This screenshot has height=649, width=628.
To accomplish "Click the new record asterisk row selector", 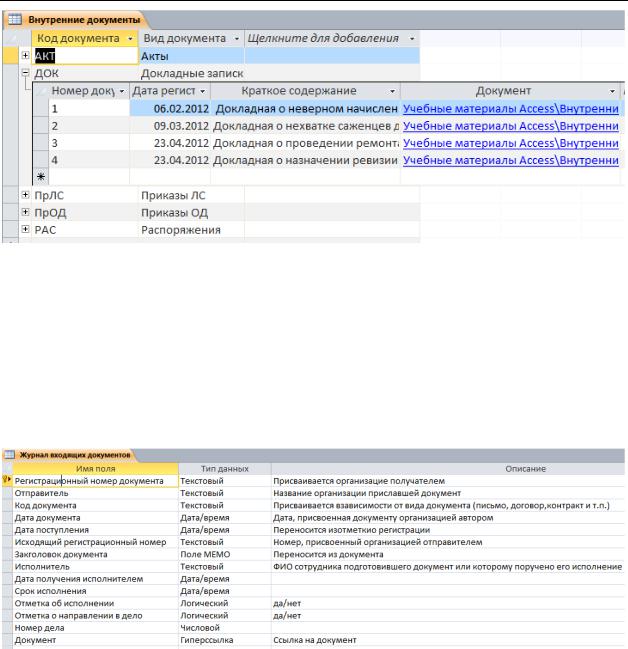I will (41, 177).
